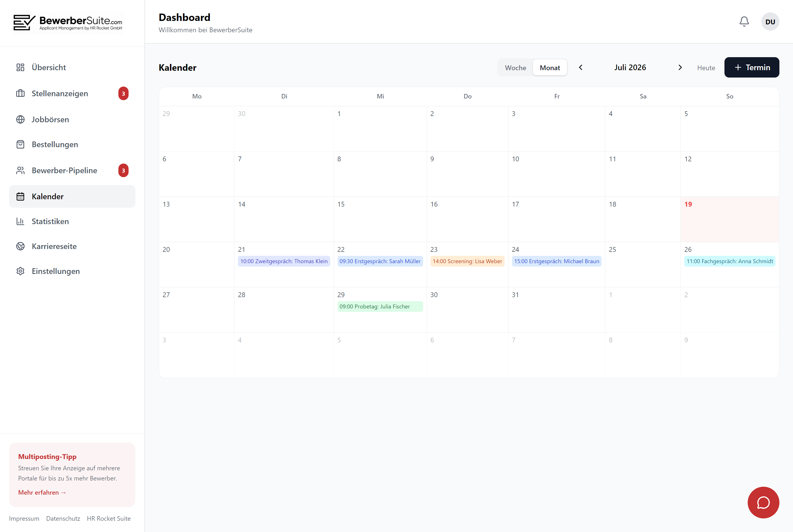793x532 pixels.
Task: Click the Statistiken bar chart icon
Action: click(20, 221)
